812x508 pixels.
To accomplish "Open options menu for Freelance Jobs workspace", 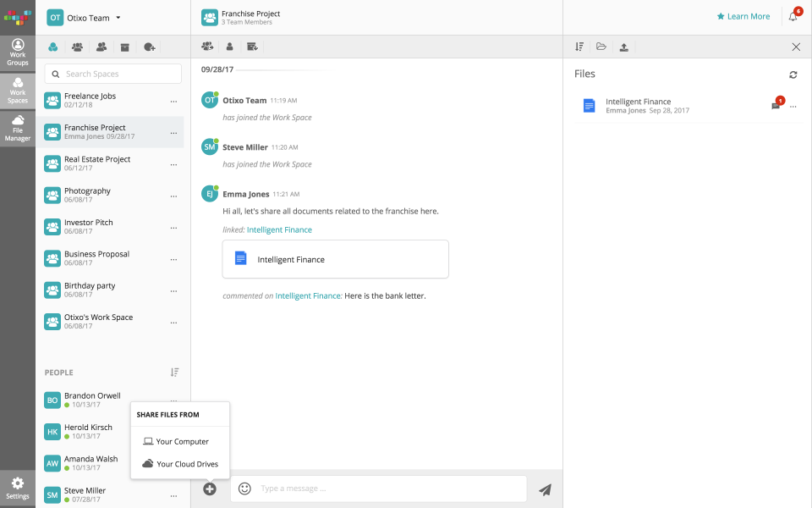I will 175,101.
